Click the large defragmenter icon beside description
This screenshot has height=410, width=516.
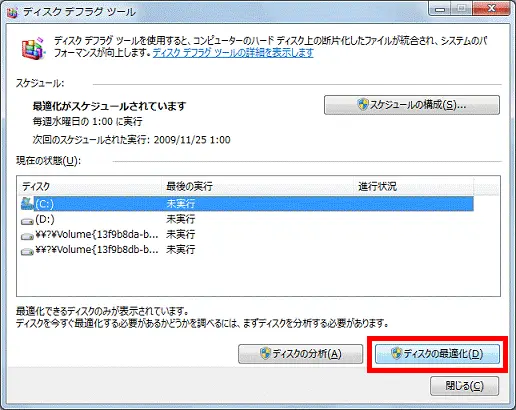33,48
